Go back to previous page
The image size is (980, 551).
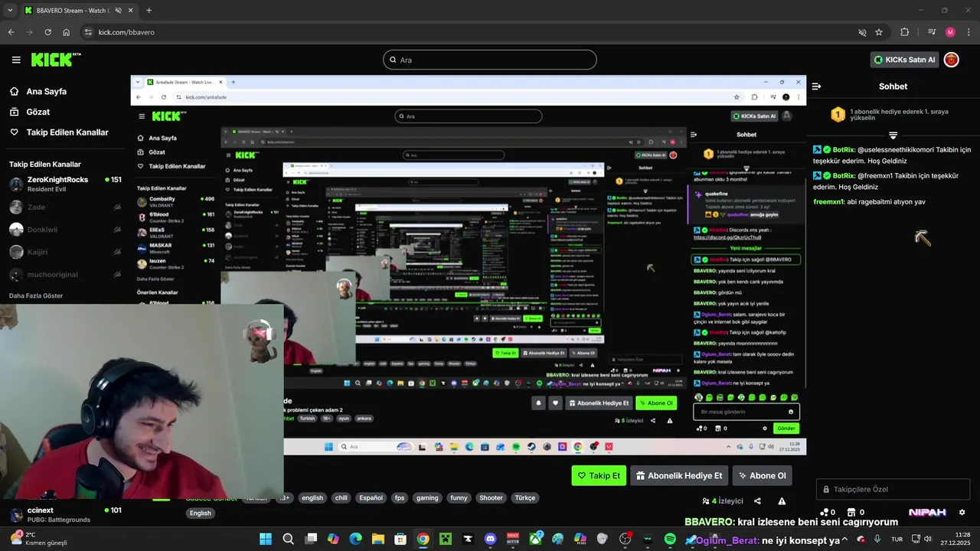click(x=11, y=32)
